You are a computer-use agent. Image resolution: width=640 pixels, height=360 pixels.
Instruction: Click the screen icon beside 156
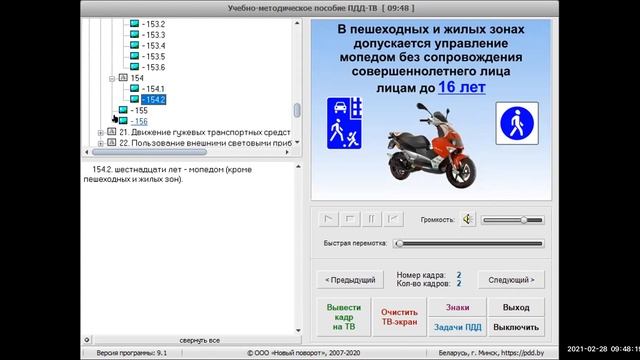point(123,120)
